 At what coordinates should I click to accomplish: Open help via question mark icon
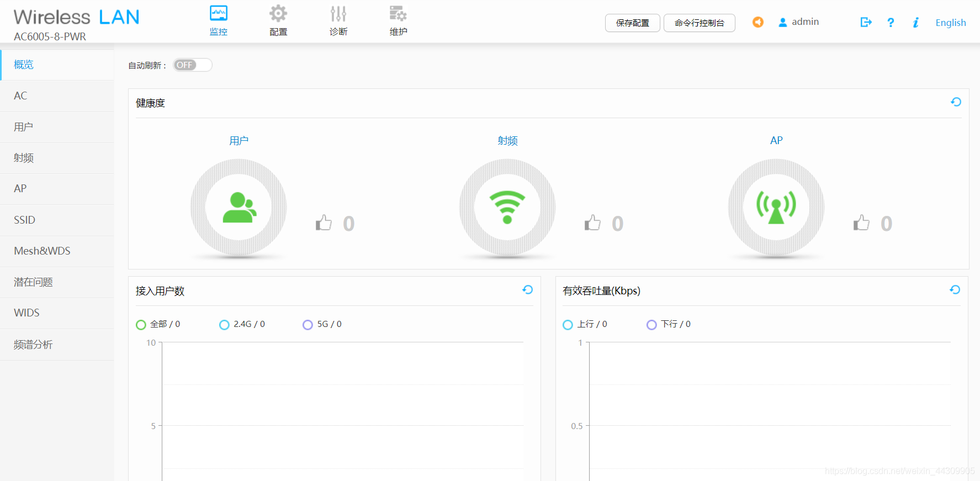coord(891,23)
